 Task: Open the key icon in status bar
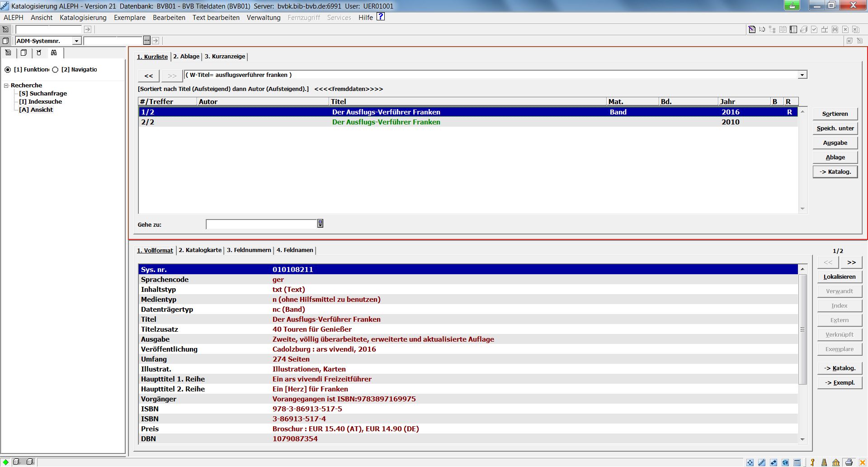point(812,462)
